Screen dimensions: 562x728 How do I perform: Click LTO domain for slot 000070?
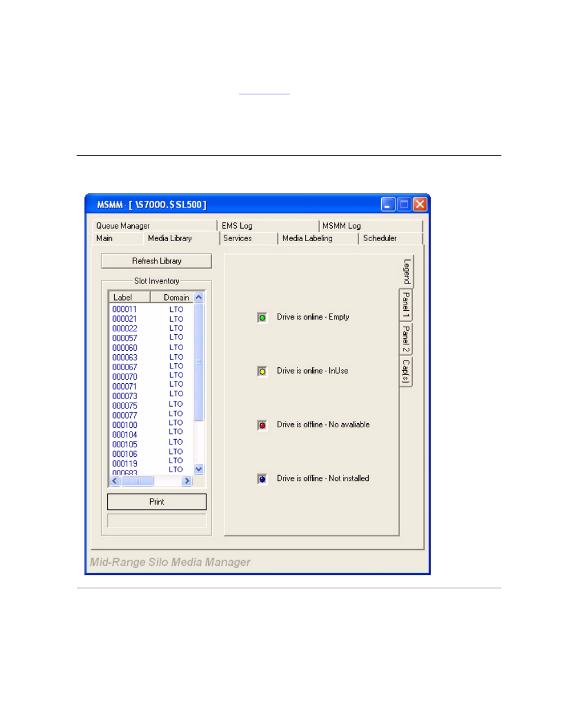[x=176, y=375]
